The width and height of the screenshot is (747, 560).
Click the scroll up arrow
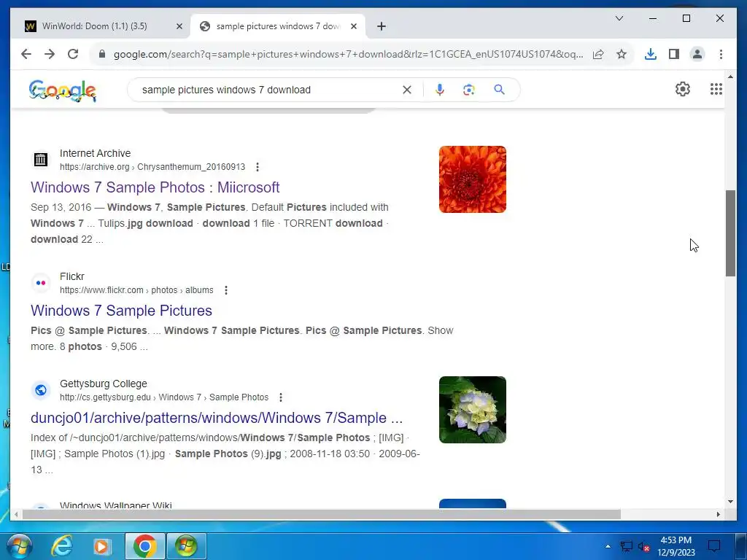tap(730, 77)
